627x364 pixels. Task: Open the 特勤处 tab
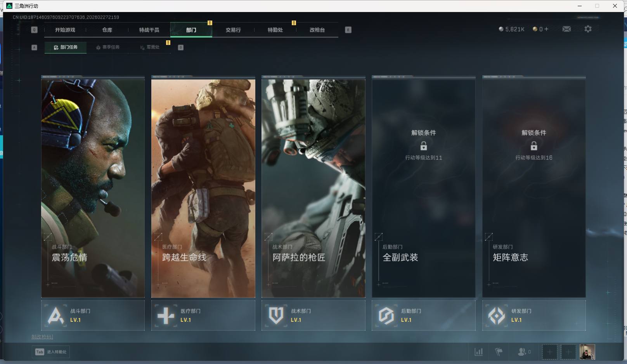[275, 30]
